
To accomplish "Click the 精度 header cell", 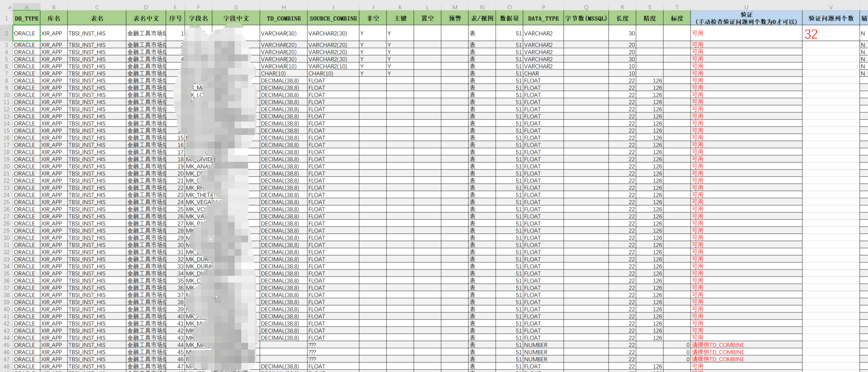I will coord(649,18).
